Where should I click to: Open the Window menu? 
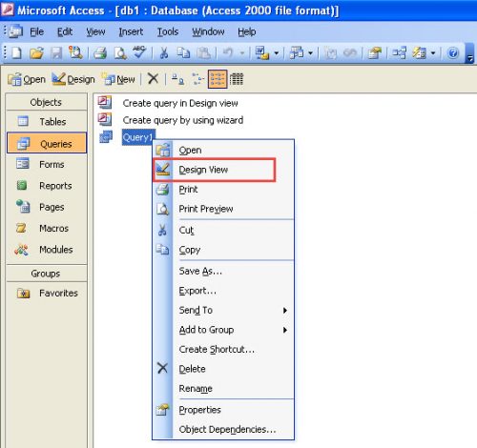tap(208, 31)
